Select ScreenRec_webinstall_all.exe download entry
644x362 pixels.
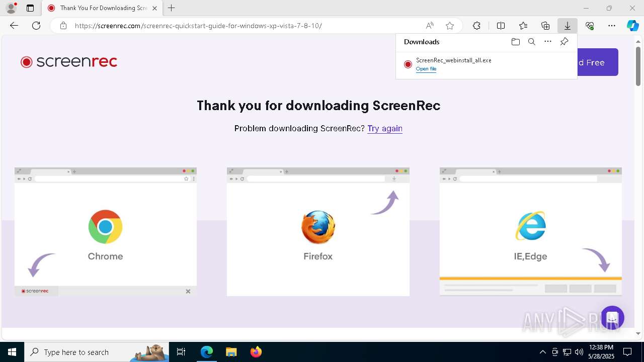pos(487,64)
